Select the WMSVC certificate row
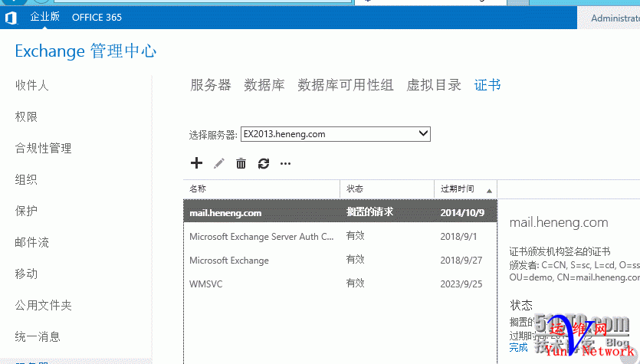The height and width of the screenshot is (364, 640). click(x=340, y=284)
